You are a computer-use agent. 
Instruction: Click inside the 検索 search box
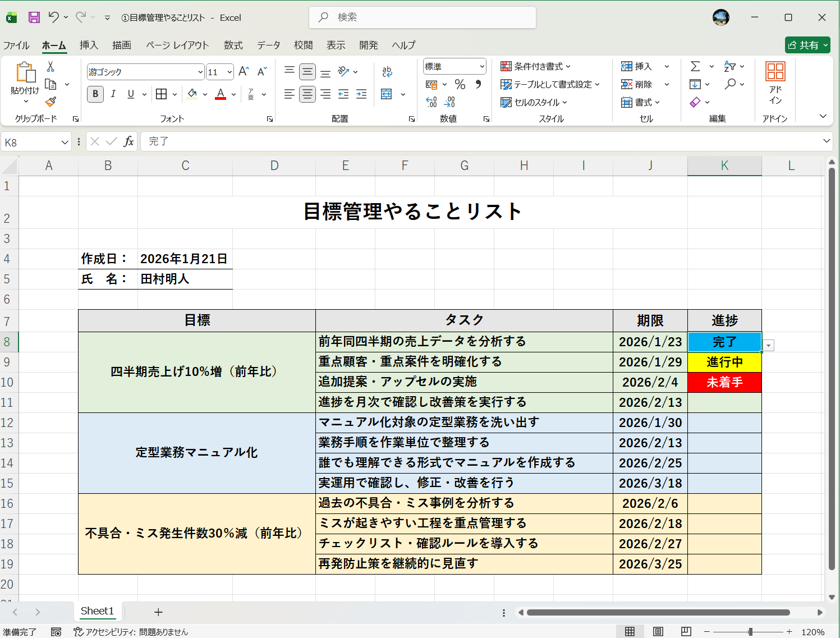(x=422, y=17)
